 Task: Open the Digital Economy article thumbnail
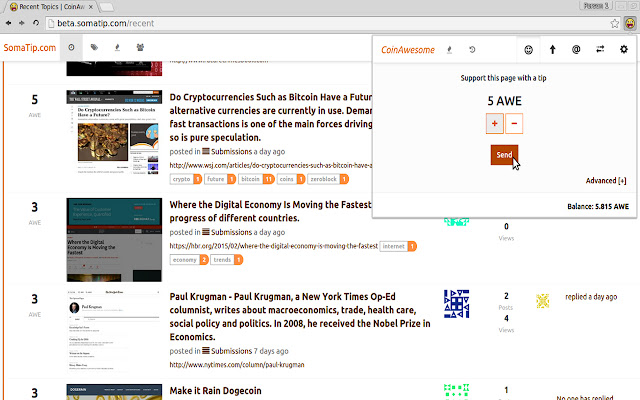click(114, 240)
